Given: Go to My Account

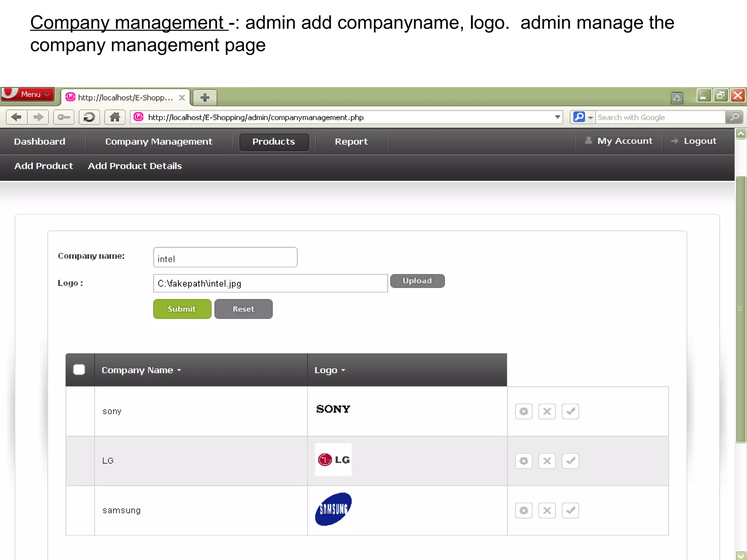Looking at the screenshot, I should click(x=619, y=141).
